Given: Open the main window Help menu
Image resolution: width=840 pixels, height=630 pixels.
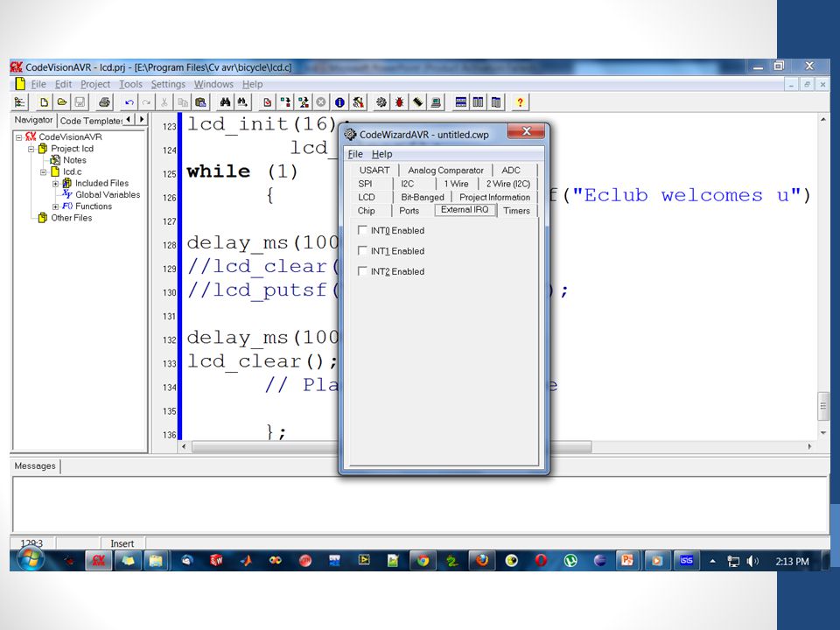Looking at the screenshot, I should pos(252,84).
